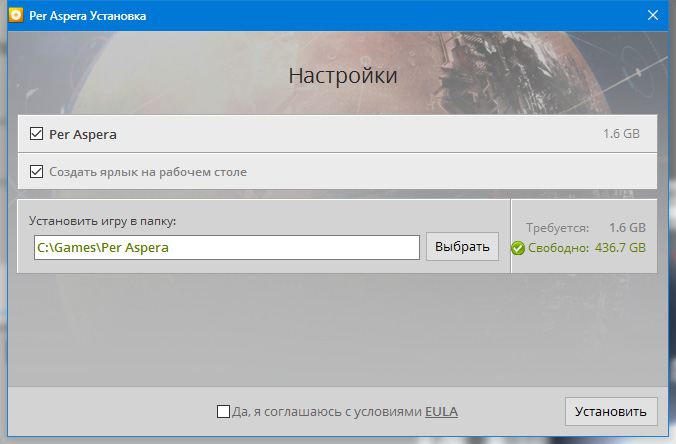Uncheck the Per Aspera component checkbox

[x=36, y=134]
